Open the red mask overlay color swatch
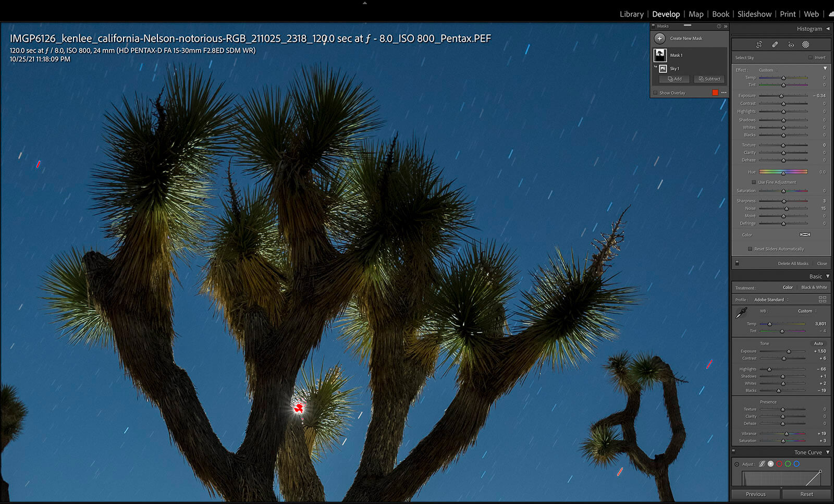The height and width of the screenshot is (504, 834). [715, 93]
